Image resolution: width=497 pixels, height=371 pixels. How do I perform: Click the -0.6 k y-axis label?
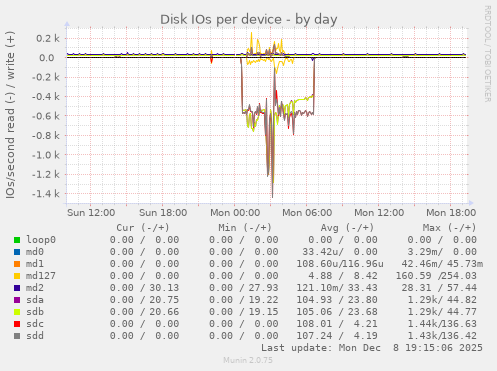46,116
